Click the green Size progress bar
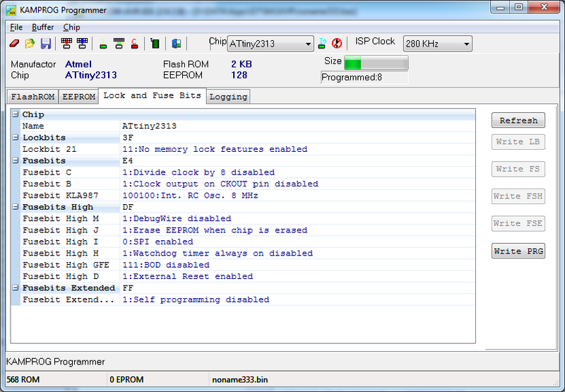 [x=376, y=63]
